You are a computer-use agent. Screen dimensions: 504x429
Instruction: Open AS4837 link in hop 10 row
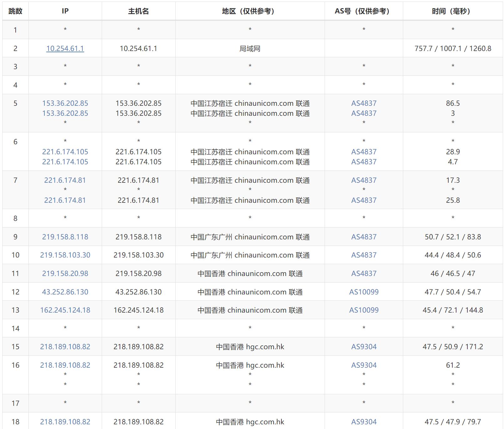point(364,255)
